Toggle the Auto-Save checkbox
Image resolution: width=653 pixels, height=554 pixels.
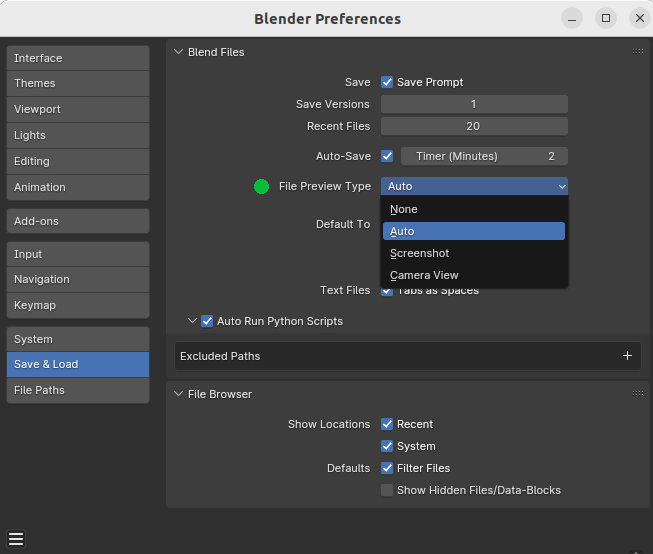(x=387, y=156)
